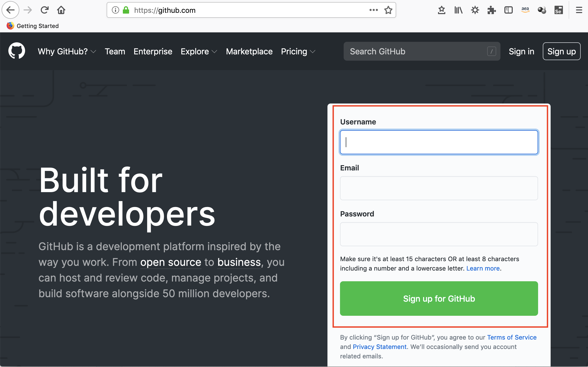
Task: Click the Sign in link
Action: [x=521, y=51]
